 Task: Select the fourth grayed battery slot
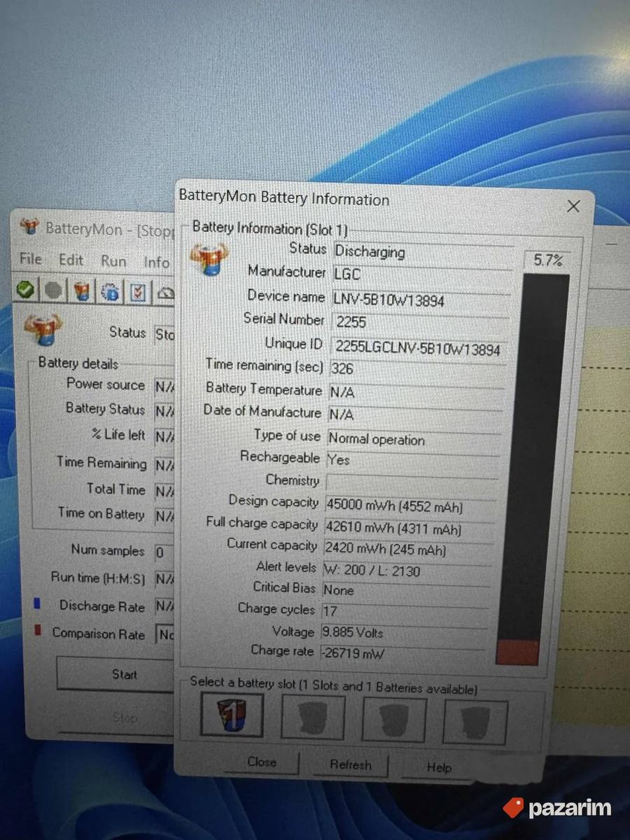(x=475, y=723)
